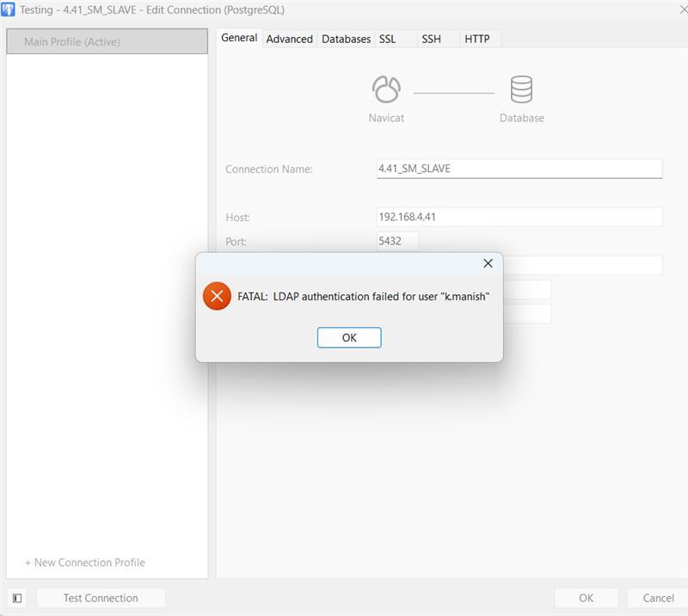Click the Database caption under the cylinder
The width and height of the screenshot is (688, 616).
(x=522, y=118)
